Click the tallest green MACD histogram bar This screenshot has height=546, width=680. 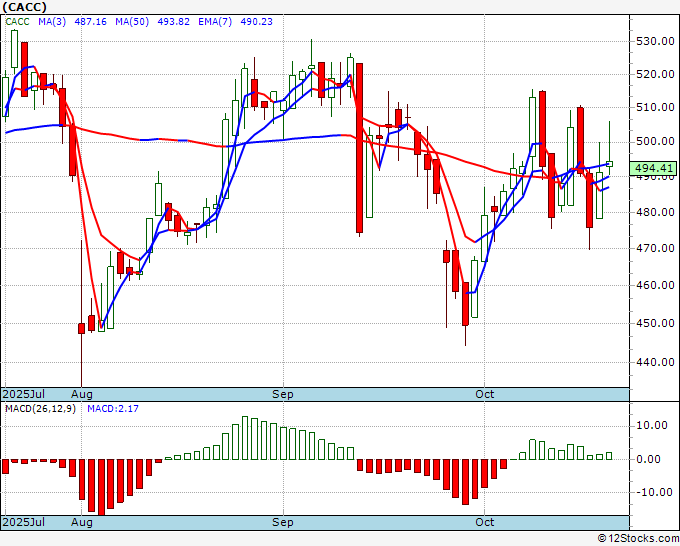coord(245,438)
